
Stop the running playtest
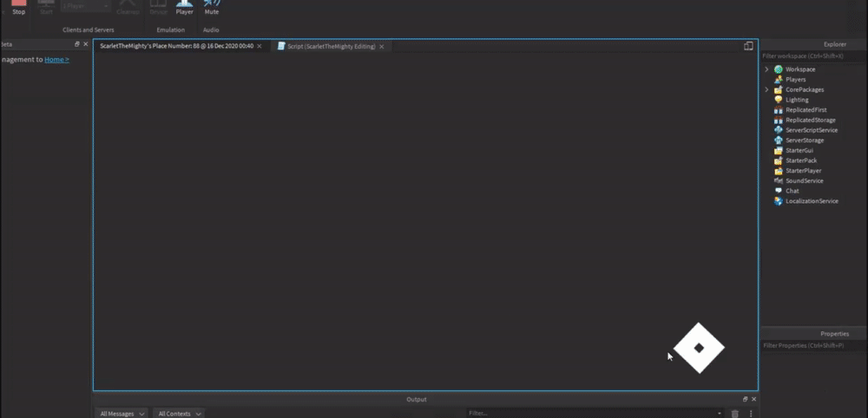coord(19,8)
